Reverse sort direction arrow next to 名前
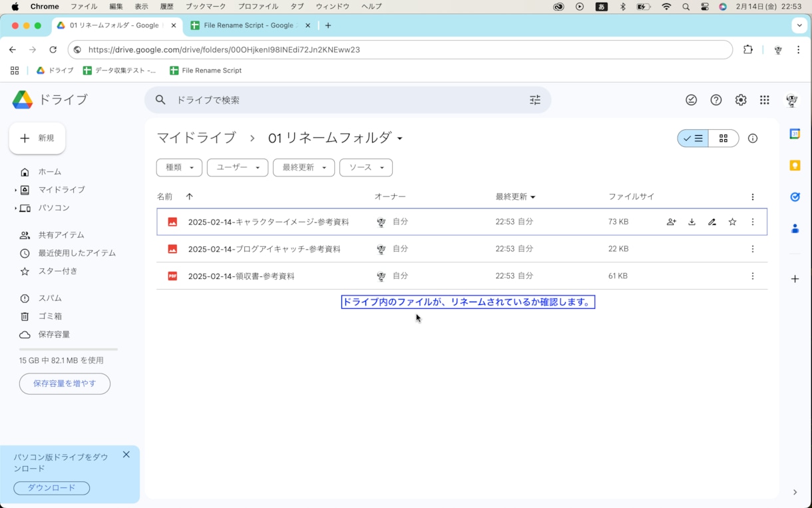 (x=189, y=196)
